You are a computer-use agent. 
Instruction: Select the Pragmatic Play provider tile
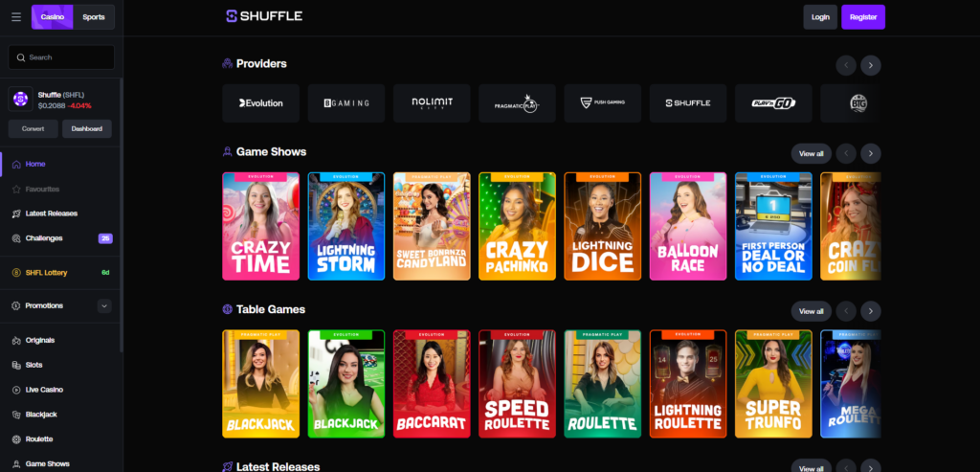(517, 103)
